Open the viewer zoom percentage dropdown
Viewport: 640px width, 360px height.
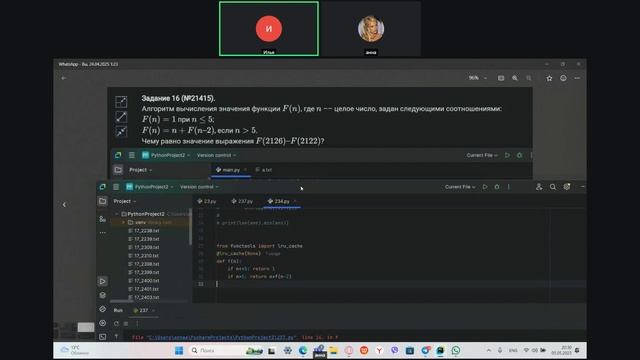coord(477,78)
